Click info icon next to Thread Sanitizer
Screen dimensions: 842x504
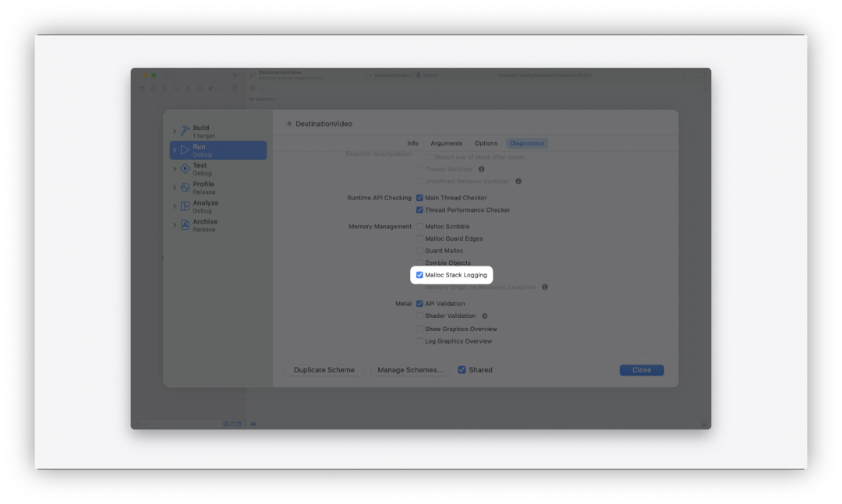point(481,169)
